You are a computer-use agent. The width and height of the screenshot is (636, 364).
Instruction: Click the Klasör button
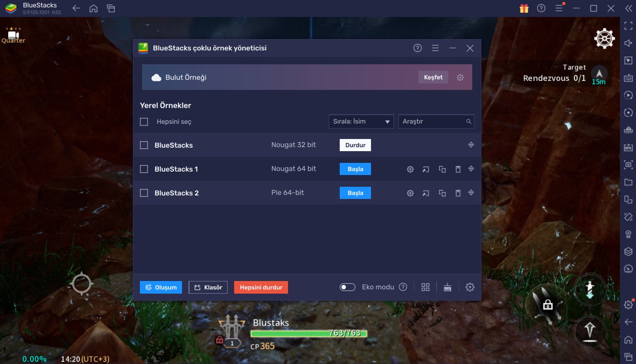[x=208, y=287]
